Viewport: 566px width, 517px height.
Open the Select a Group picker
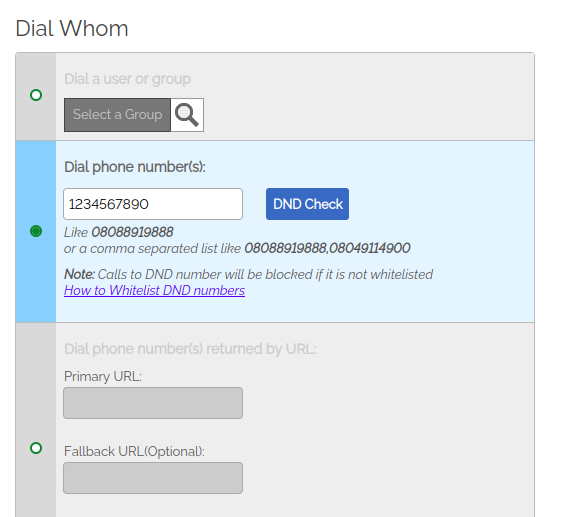pyautogui.click(x=117, y=115)
